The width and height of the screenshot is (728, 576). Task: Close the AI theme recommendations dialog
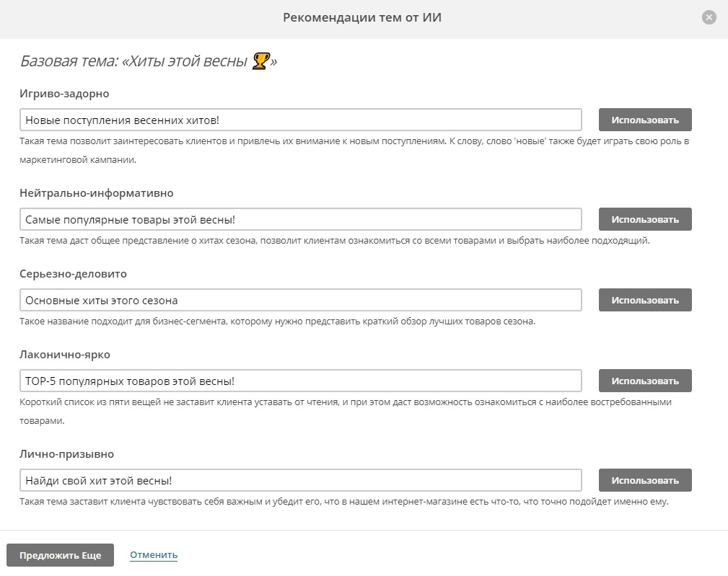coord(709,17)
